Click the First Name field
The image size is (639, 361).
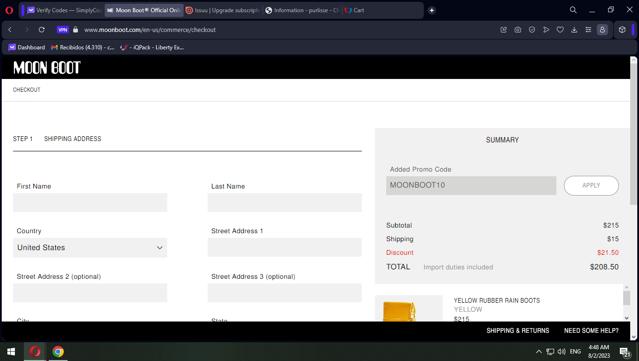(x=90, y=203)
